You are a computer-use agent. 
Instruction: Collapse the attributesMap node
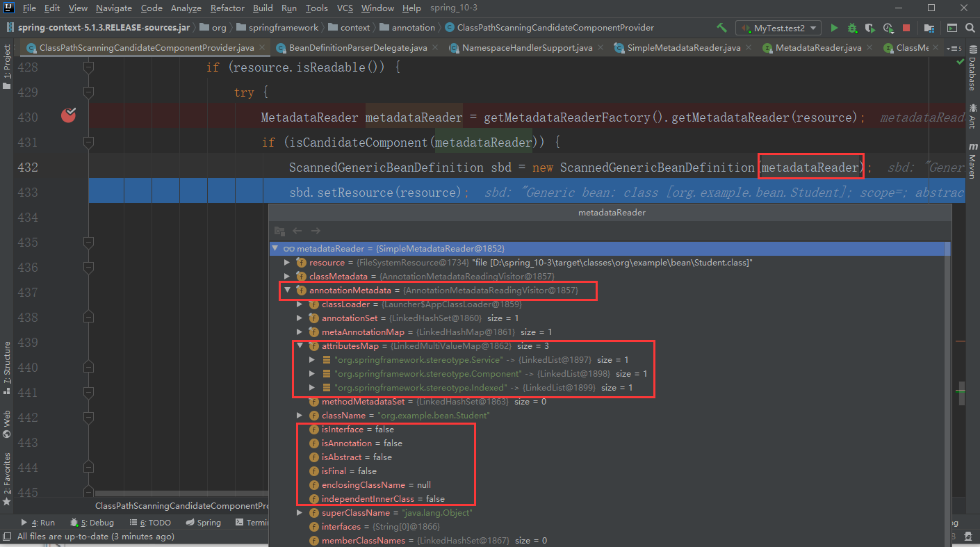(x=300, y=345)
